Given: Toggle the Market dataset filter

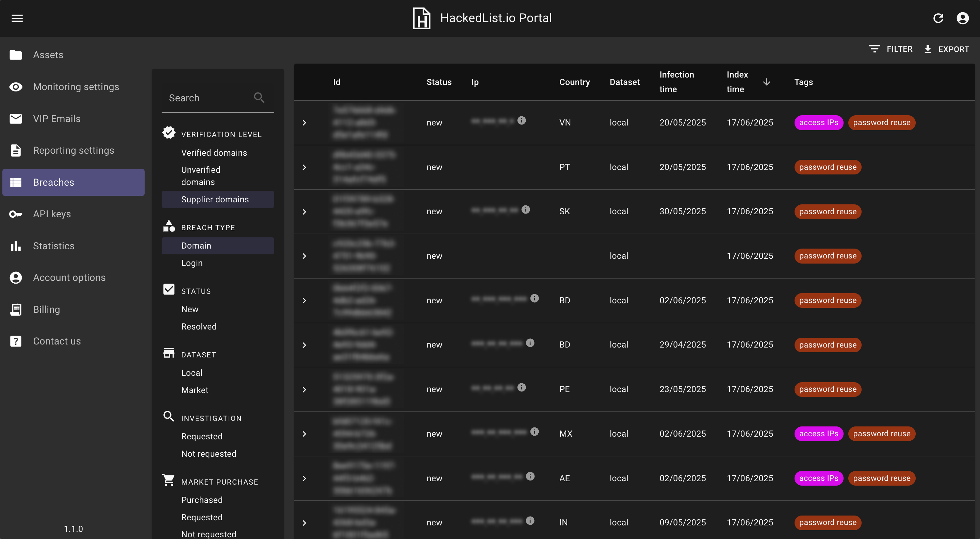Looking at the screenshot, I should tap(194, 390).
